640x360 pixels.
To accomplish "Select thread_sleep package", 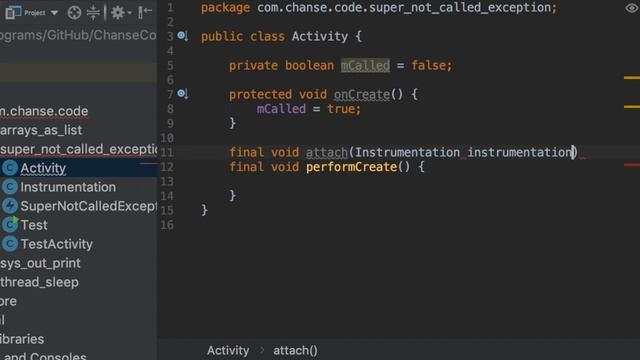I will tap(39, 282).
